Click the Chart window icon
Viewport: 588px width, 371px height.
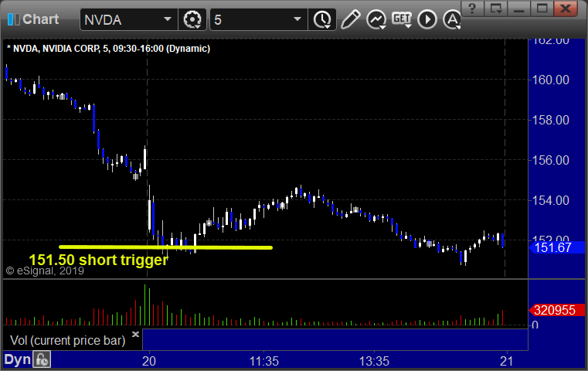pos(13,19)
